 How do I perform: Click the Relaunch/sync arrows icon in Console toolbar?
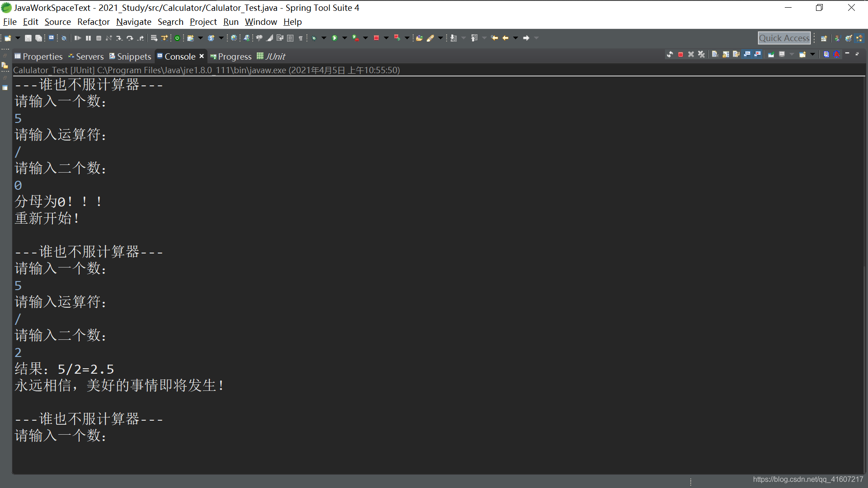pos(670,54)
